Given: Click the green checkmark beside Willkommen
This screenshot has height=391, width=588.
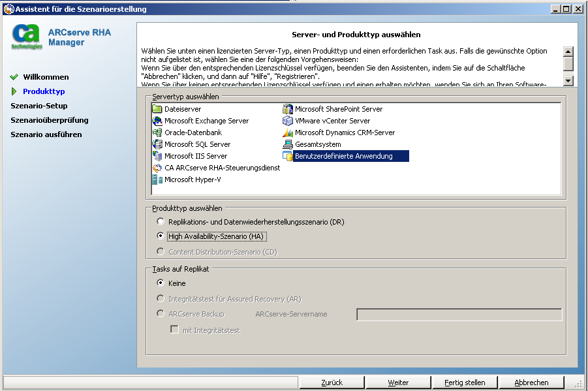Looking at the screenshot, I should click(14, 77).
